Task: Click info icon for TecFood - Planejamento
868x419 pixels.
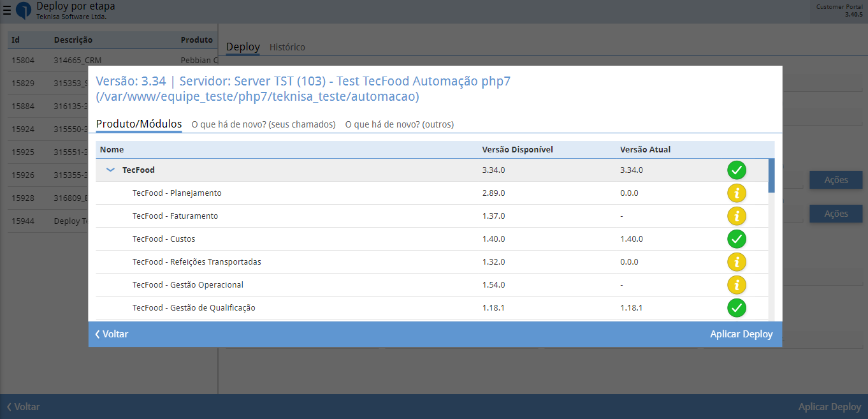Action: pyautogui.click(x=737, y=193)
